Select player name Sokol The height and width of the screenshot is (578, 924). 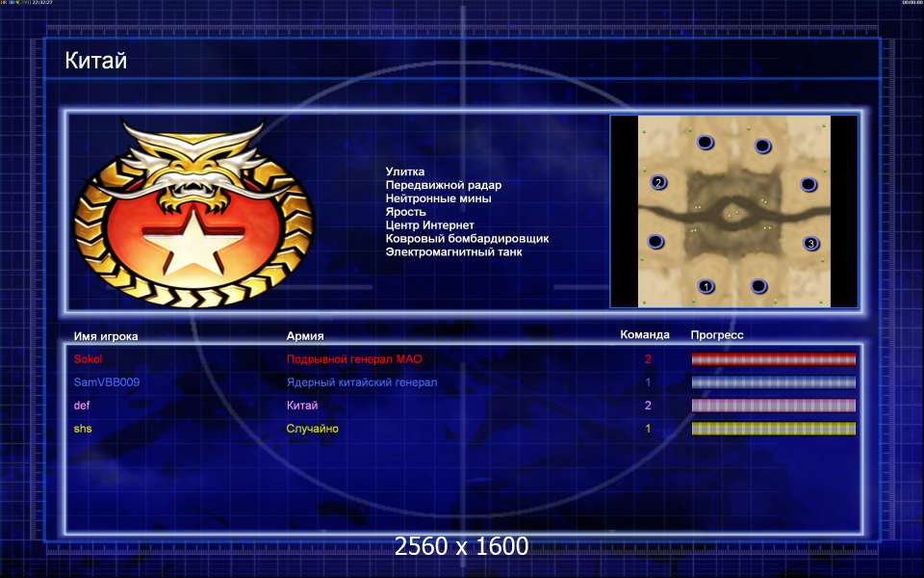pyautogui.click(x=88, y=358)
